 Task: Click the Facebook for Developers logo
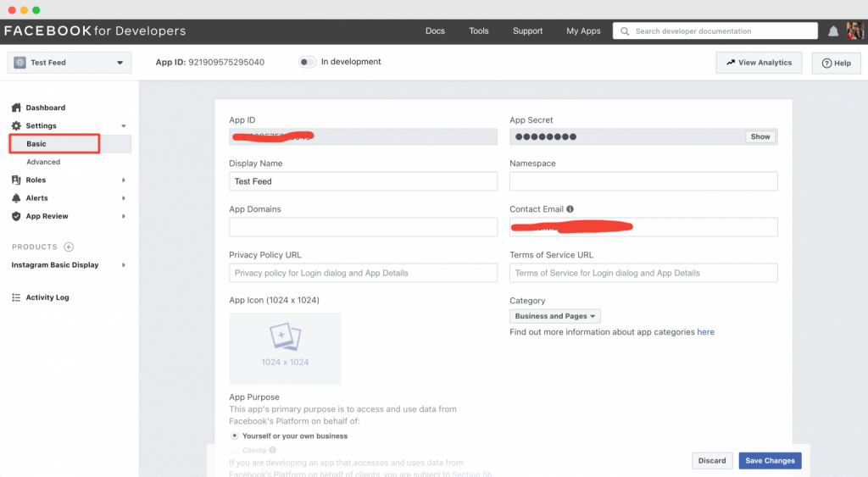coord(95,31)
